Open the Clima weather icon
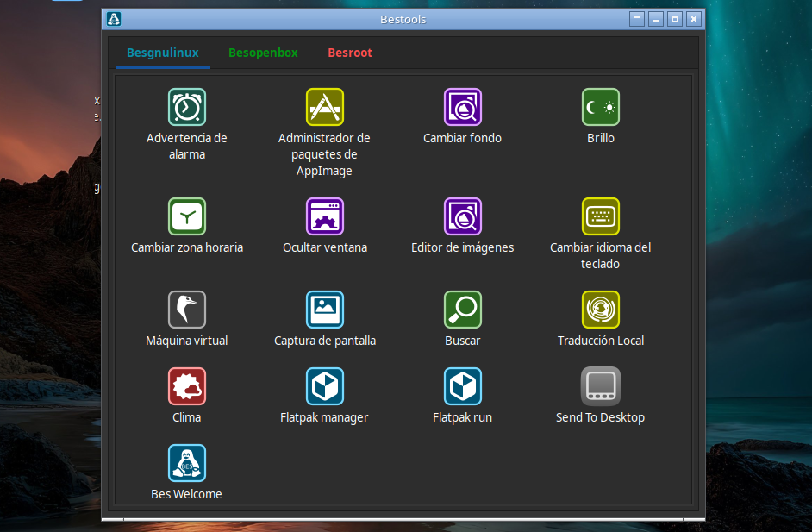The height and width of the screenshot is (532, 812). [x=187, y=386]
